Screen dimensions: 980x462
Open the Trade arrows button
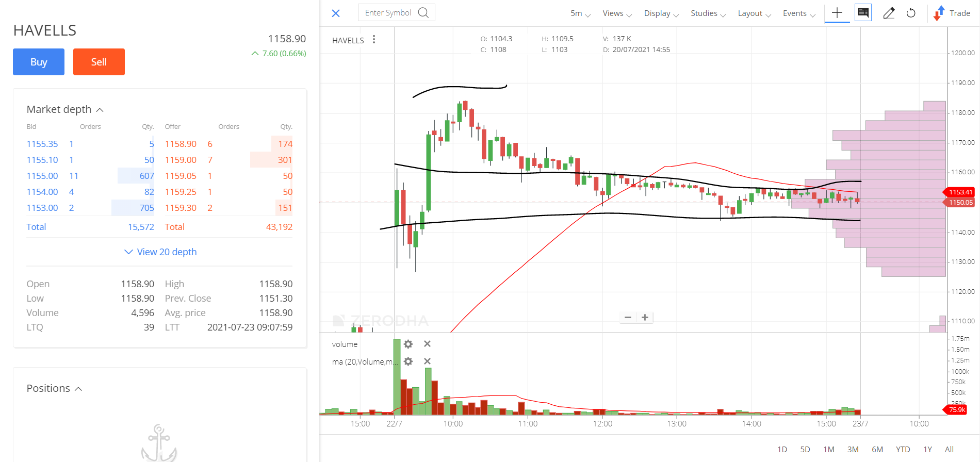tap(952, 13)
